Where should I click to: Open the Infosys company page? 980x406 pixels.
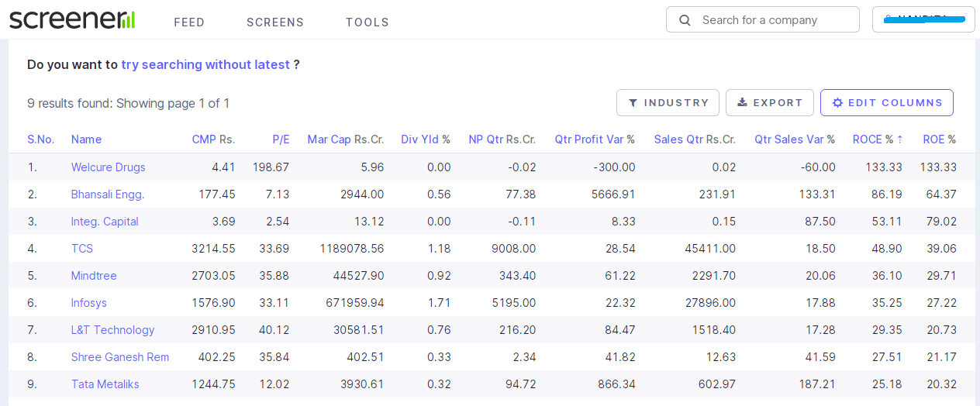coord(89,303)
